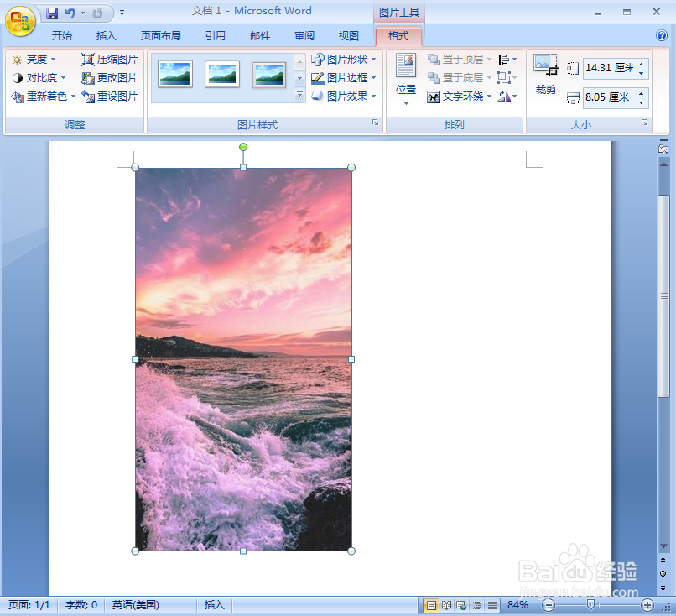Viewport: 676px width, 616px height.
Task: Open the 插入 tab
Action: (x=106, y=36)
